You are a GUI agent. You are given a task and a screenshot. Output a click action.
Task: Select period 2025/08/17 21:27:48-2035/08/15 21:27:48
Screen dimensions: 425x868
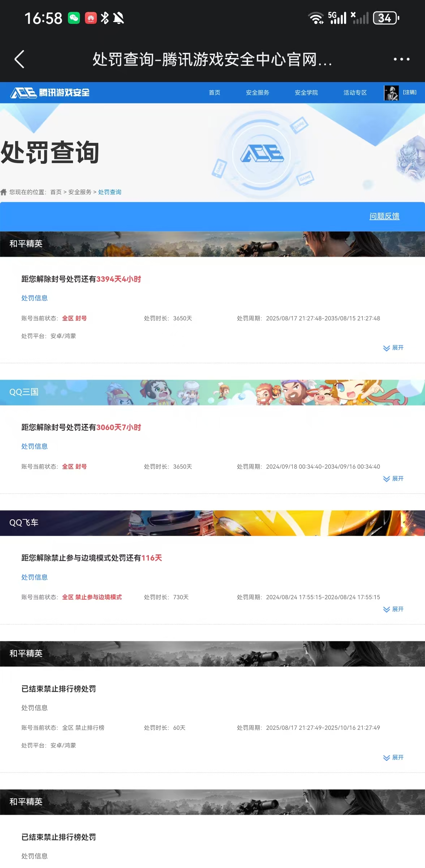coord(323,318)
